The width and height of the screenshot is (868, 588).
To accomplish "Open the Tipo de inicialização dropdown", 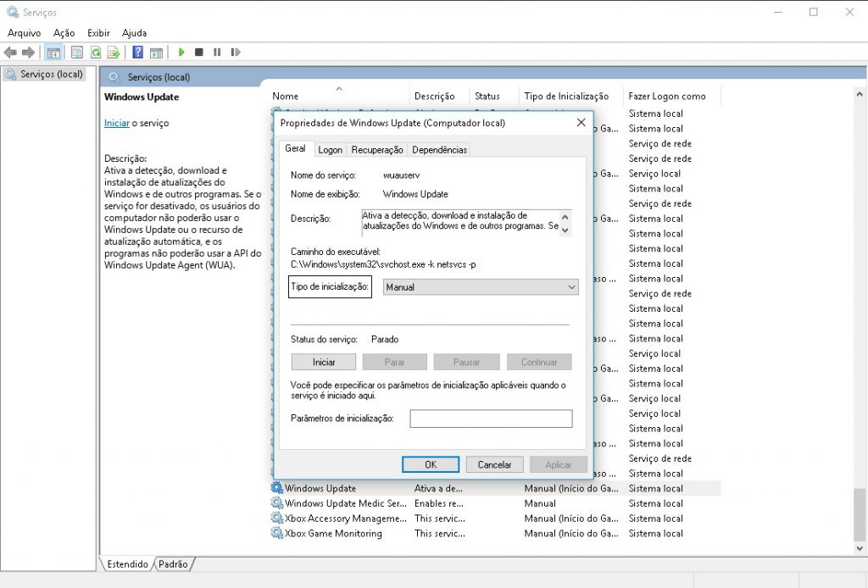I will 480,287.
